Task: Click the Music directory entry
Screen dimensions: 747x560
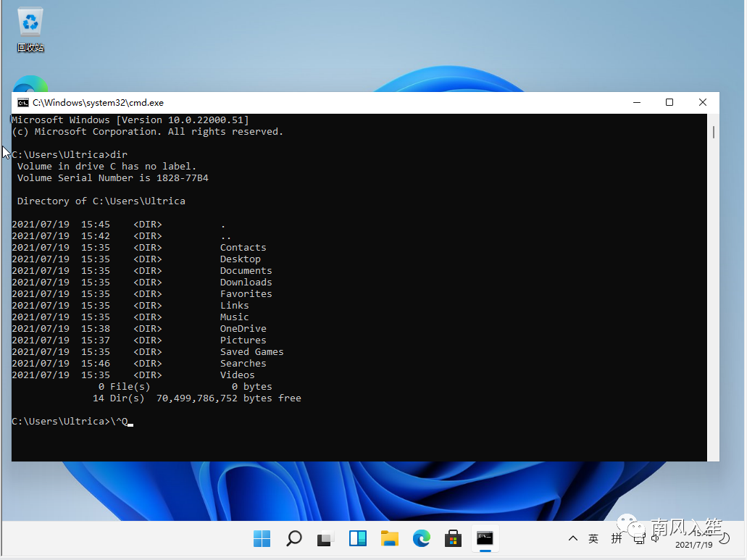Action: 235,317
